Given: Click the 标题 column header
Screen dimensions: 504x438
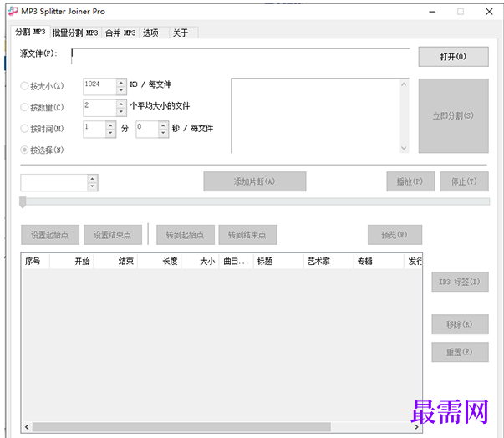Looking at the screenshot, I should click(278, 262).
